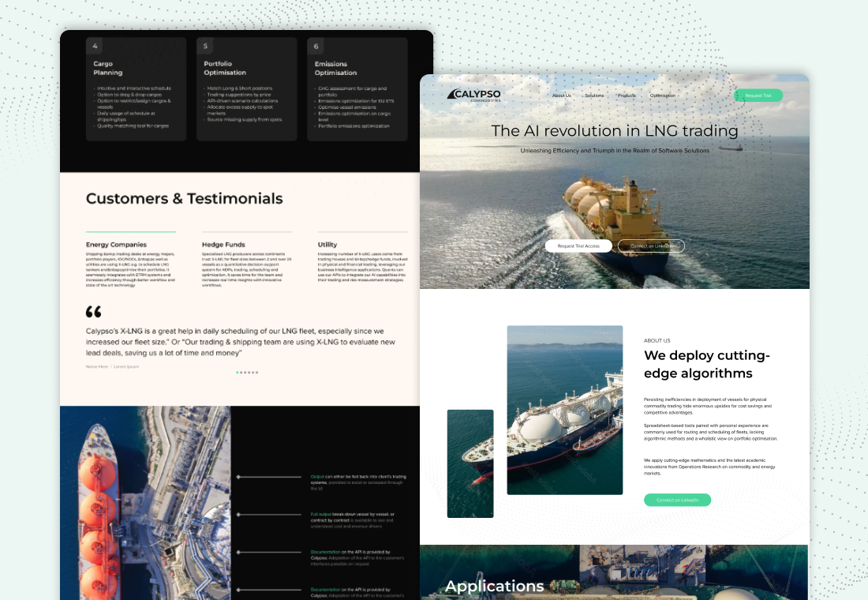This screenshot has height=600, width=868.
Task: Click the small 'ABOUT US' section label
Action: [657, 341]
